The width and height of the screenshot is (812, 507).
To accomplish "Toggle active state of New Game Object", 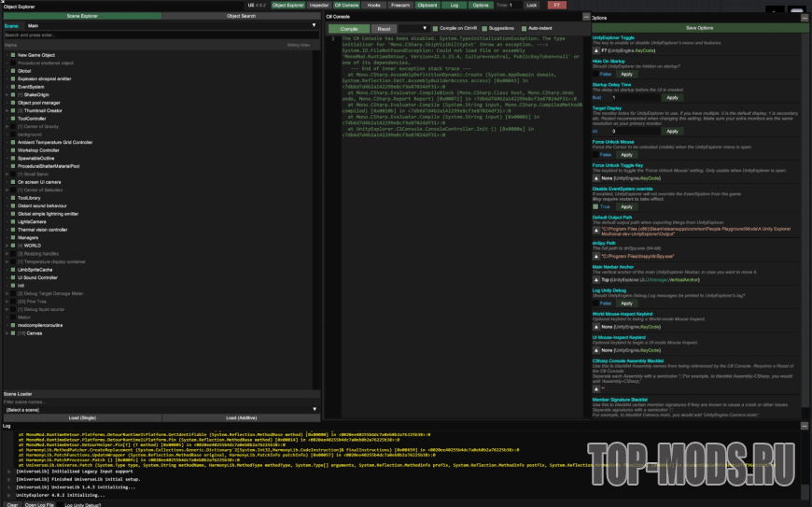I will (x=13, y=55).
